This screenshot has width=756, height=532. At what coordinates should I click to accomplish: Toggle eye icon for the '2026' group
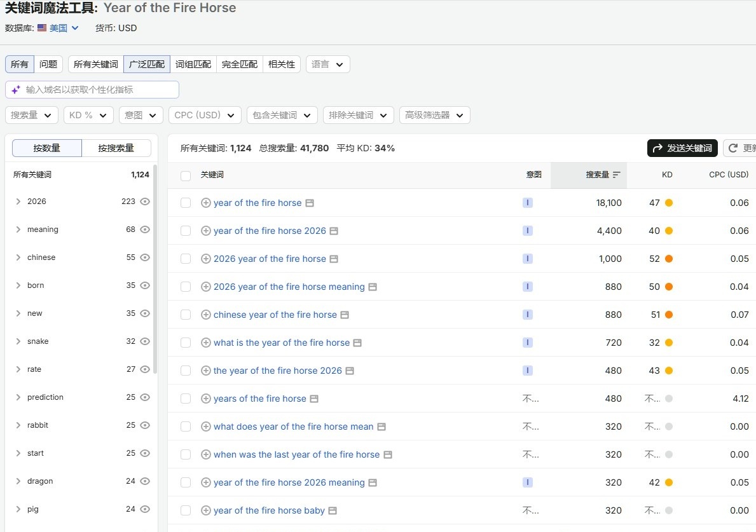[x=145, y=201]
